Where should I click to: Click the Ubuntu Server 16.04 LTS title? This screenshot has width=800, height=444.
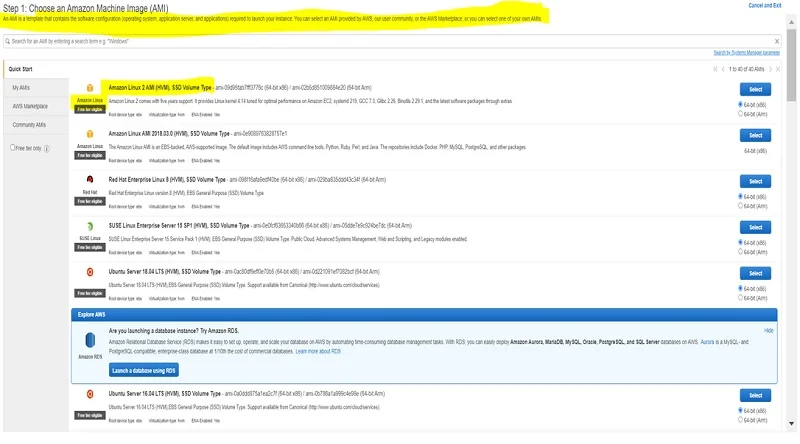pos(165,393)
